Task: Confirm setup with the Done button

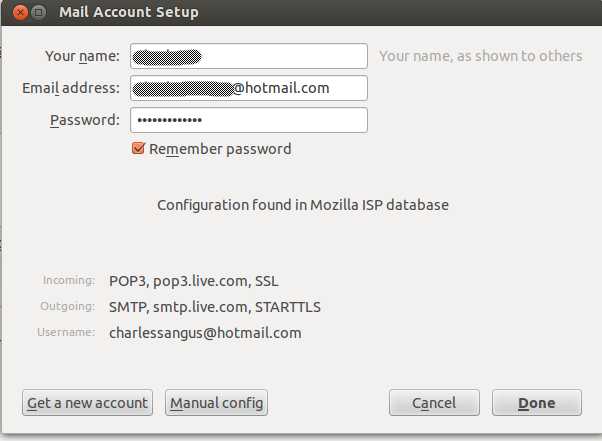Action: pyautogui.click(x=537, y=403)
